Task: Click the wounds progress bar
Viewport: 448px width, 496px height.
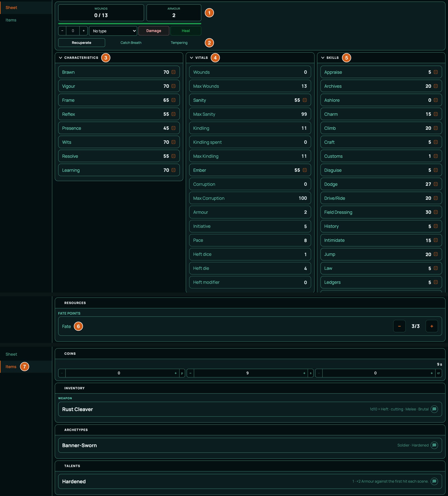Action: pyautogui.click(x=130, y=24)
